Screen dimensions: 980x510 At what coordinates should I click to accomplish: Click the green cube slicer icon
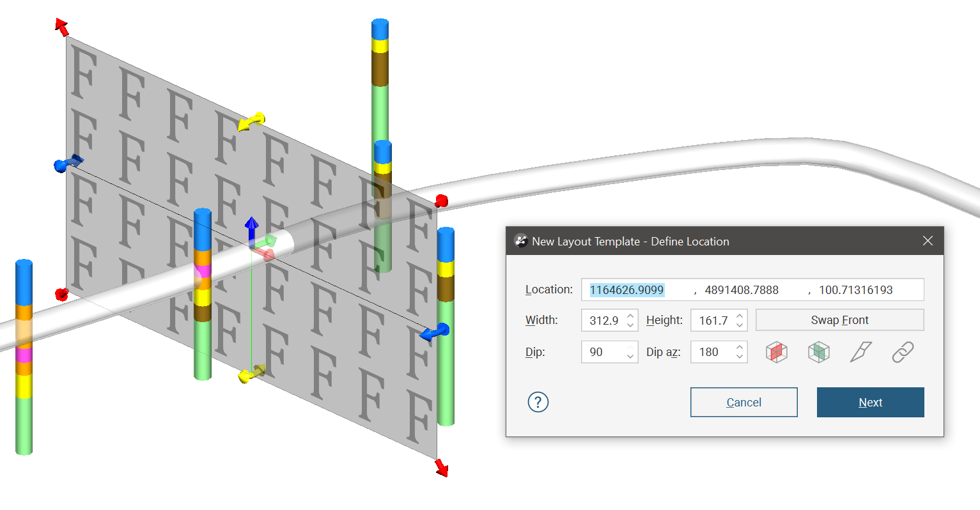[x=818, y=352]
